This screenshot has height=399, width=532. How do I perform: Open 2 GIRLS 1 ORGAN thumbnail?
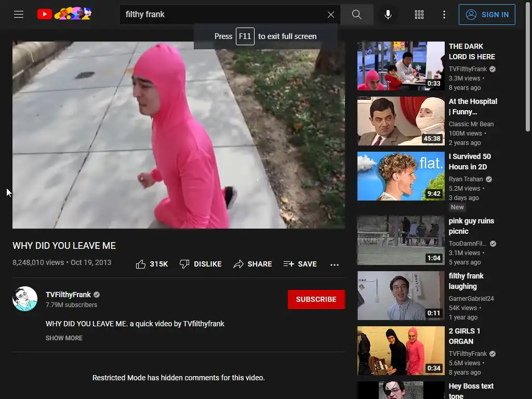(x=401, y=351)
